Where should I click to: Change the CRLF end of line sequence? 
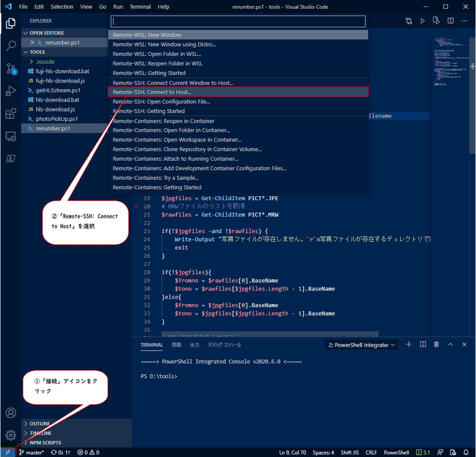coord(371,452)
